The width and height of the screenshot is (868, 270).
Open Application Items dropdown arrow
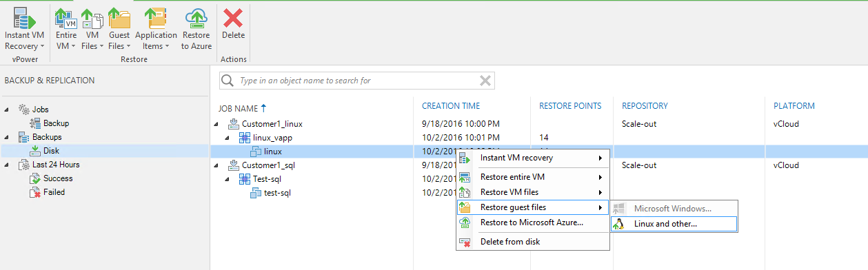pyautogui.click(x=166, y=46)
